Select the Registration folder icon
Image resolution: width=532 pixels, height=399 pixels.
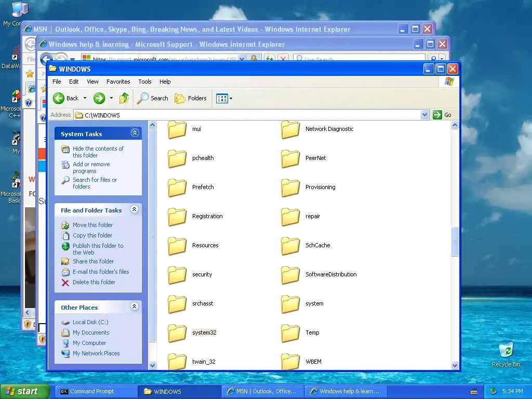177,217
